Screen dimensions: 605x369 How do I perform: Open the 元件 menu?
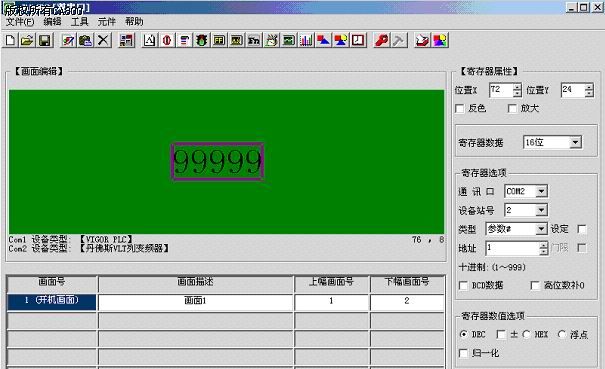click(x=106, y=22)
